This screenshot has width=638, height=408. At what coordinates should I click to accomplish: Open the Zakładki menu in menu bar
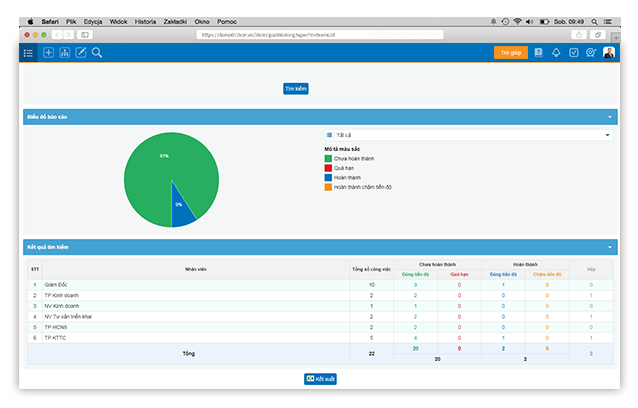pos(178,20)
